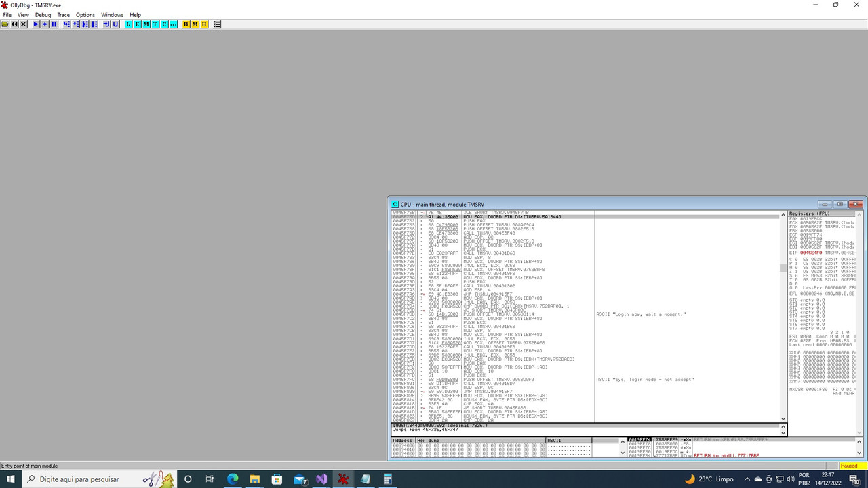Open the View menu
The width and height of the screenshot is (868, 488).
pos(23,15)
